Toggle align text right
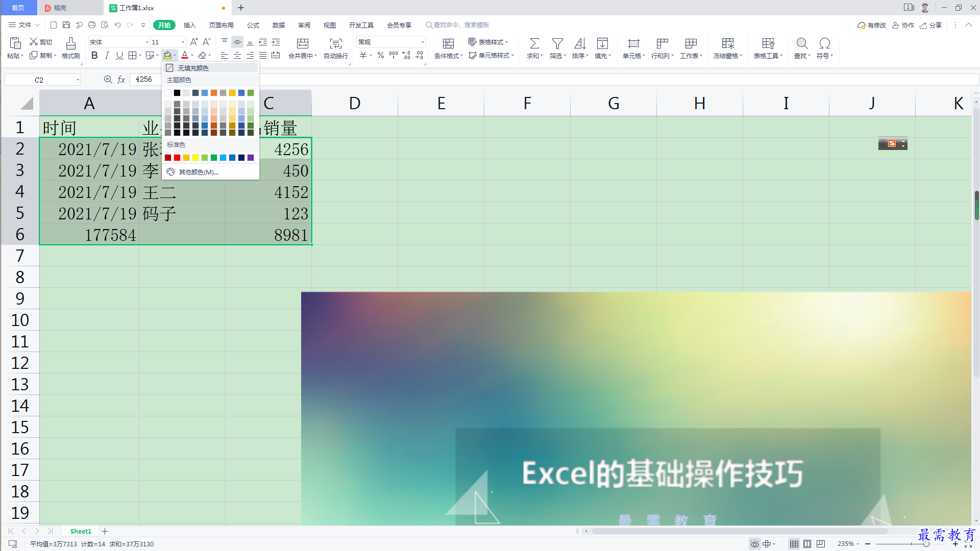Viewport: 980px width, 551px height. 250,55
